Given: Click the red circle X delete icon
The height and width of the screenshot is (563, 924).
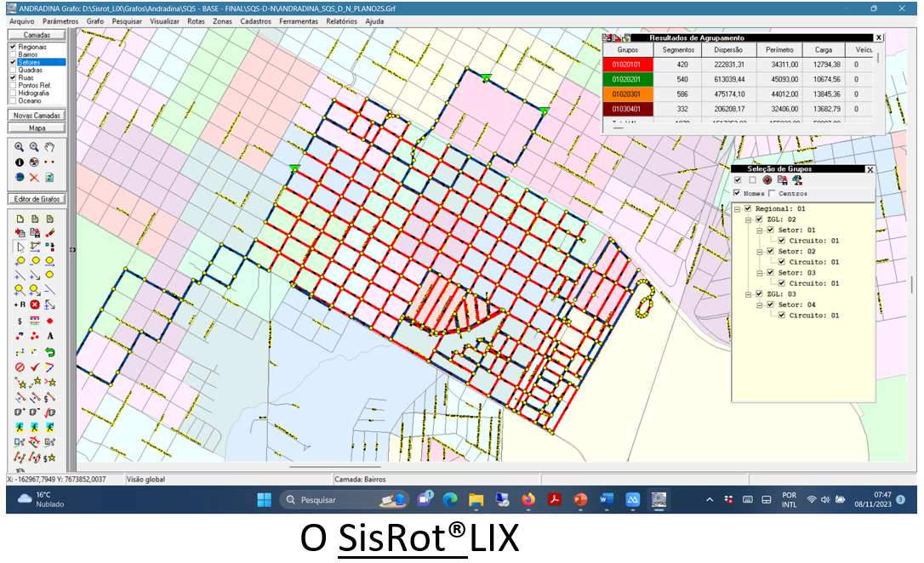Looking at the screenshot, I should 35,304.
